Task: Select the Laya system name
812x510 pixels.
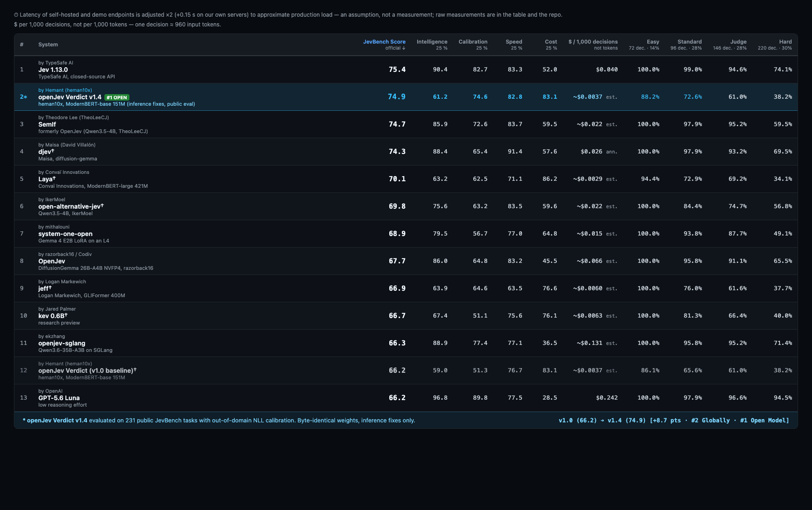Action: click(47, 179)
